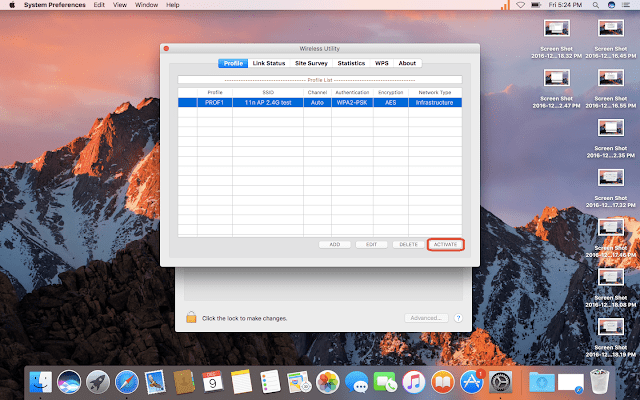Click the lock icon to make changes

point(190,318)
